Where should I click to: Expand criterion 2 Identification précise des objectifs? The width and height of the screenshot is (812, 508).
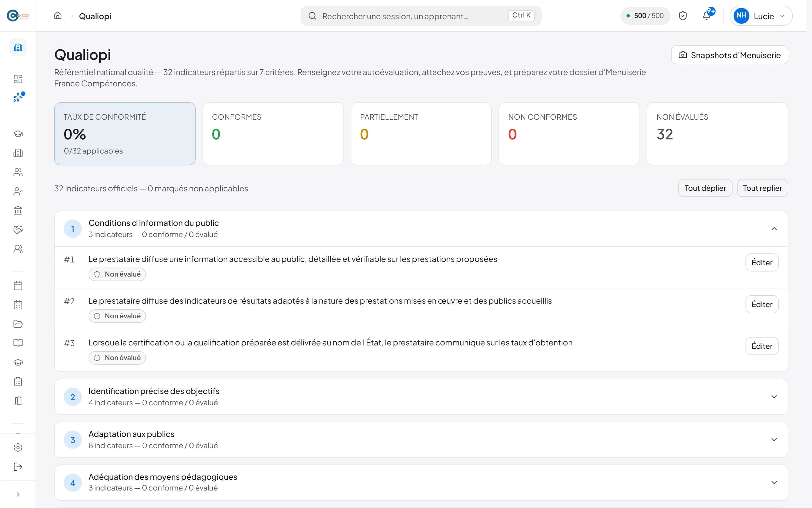coord(774,397)
